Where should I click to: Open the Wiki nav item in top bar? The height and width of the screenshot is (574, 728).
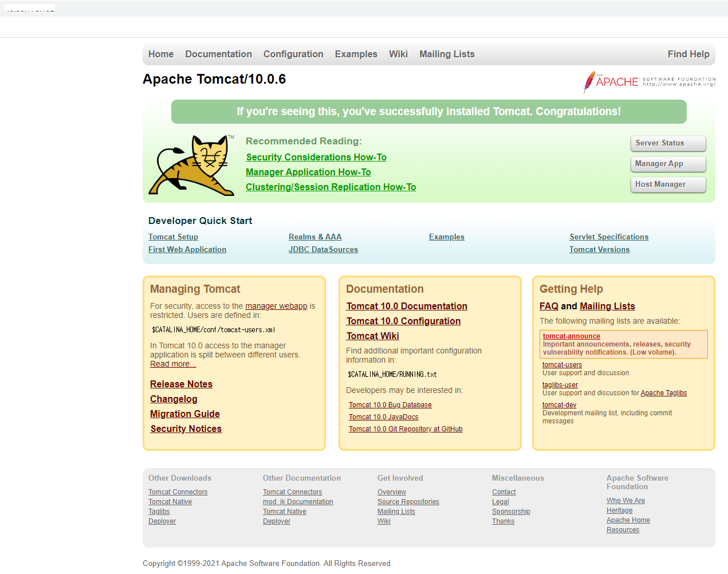point(398,54)
